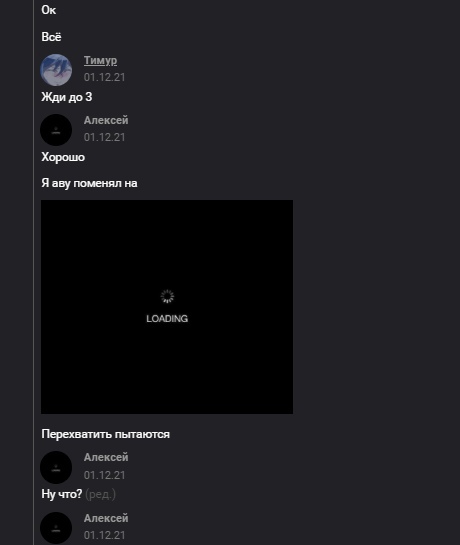Click the last Алексей name below Ну что?
Image resolution: width=460 pixels, height=545 pixels.
tap(106, 518)
